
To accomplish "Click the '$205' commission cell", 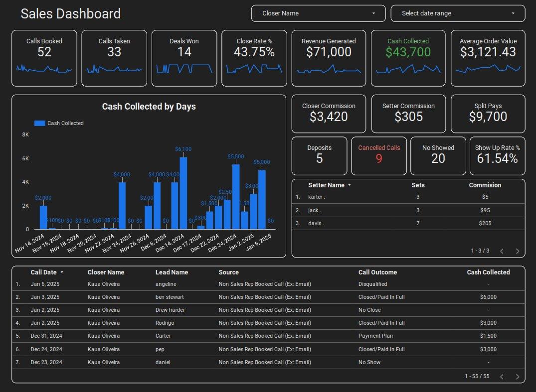I will (x=485, y=223).
